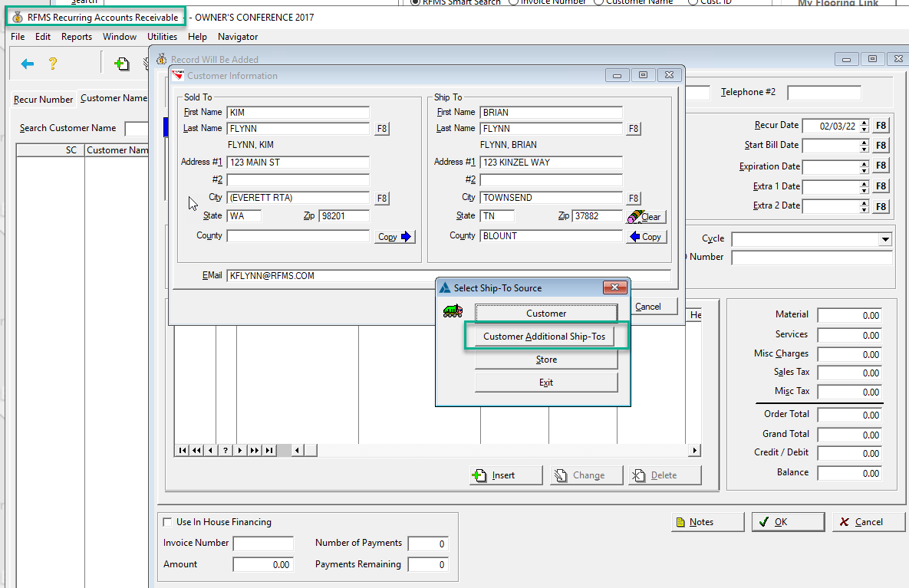Click F8 beside Extra 1 Date

[881, 186]
